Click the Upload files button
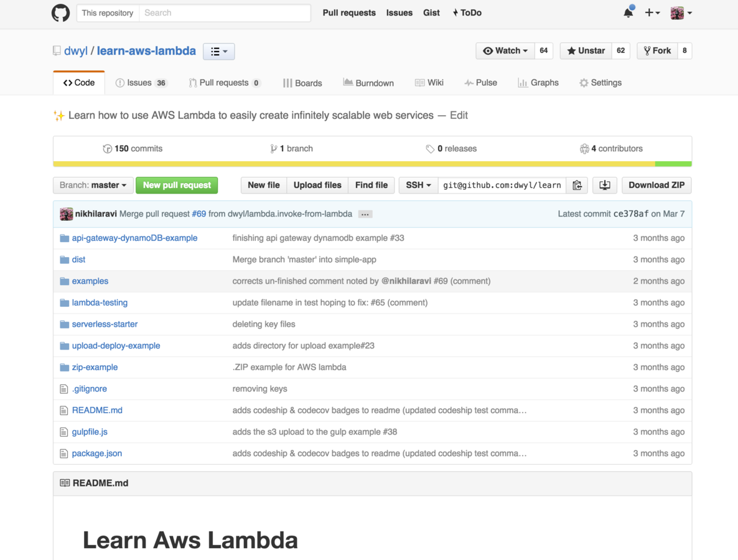The height and width of the screenshot is (560, 738). pos(317,185)
